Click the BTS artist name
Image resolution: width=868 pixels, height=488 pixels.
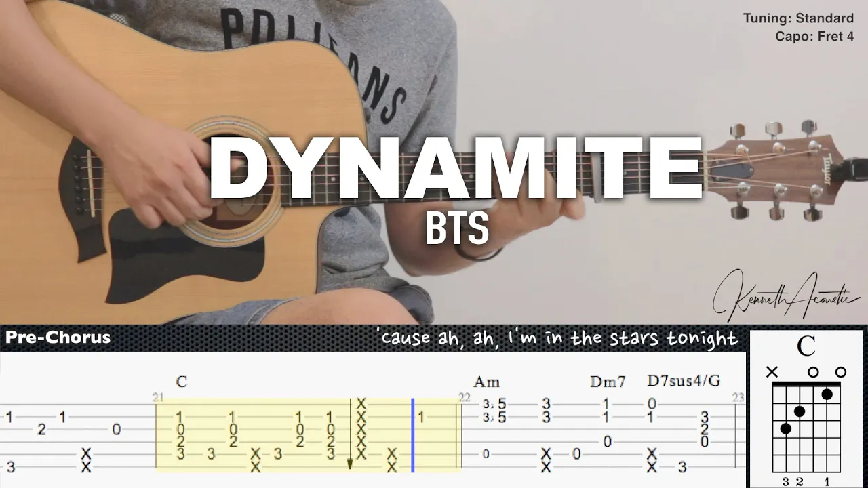[x=457, y=229]
